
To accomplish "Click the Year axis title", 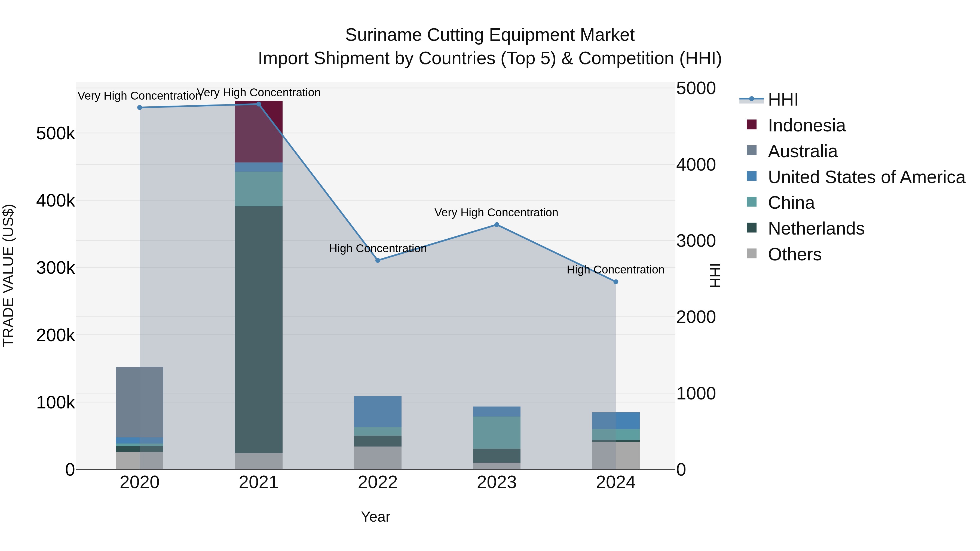I will click(375, 517).
